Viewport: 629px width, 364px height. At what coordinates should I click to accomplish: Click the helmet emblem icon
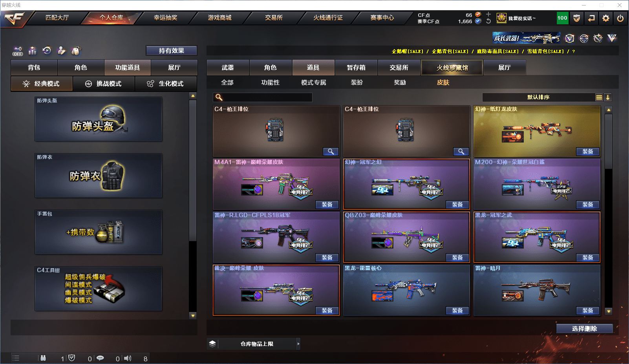[x=584, y=38]
